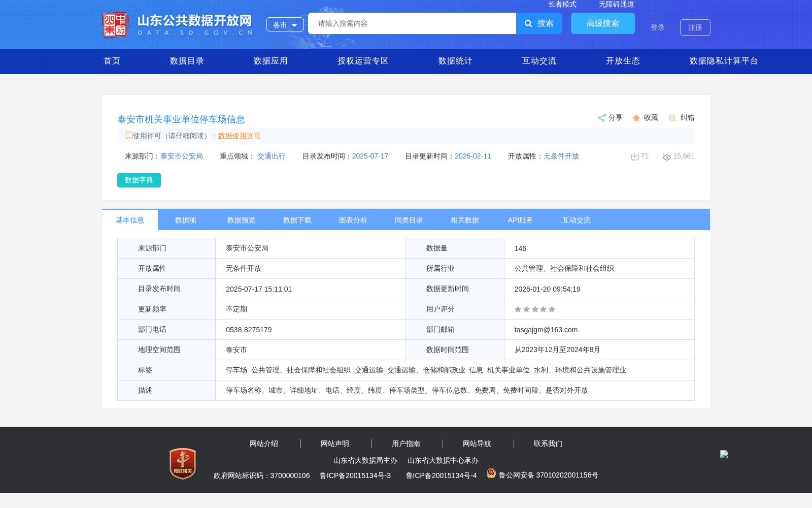
Task: Click the party and government badge icon
Action: click(183, 463)
